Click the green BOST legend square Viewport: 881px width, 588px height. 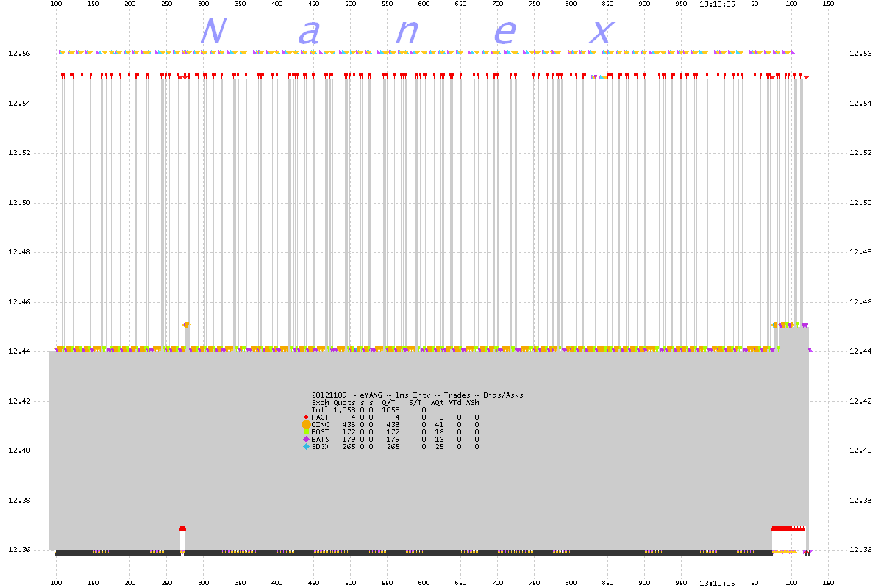coord(306,432)
